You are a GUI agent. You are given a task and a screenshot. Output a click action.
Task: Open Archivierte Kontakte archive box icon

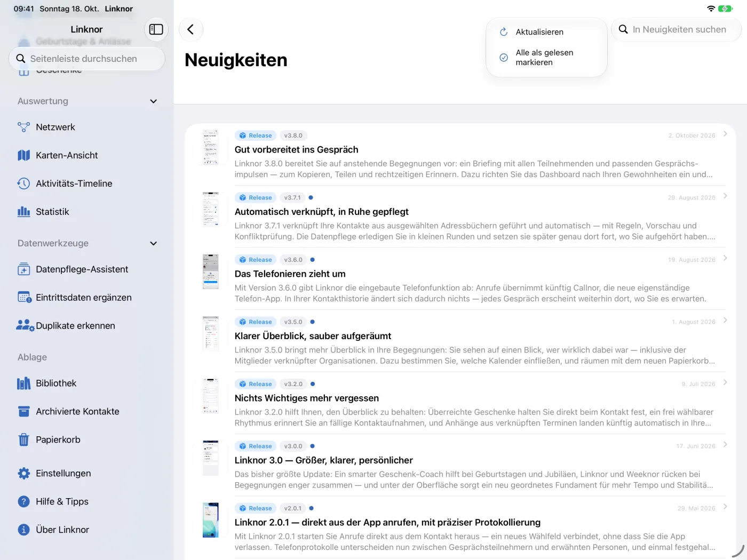tap(23, 412)
